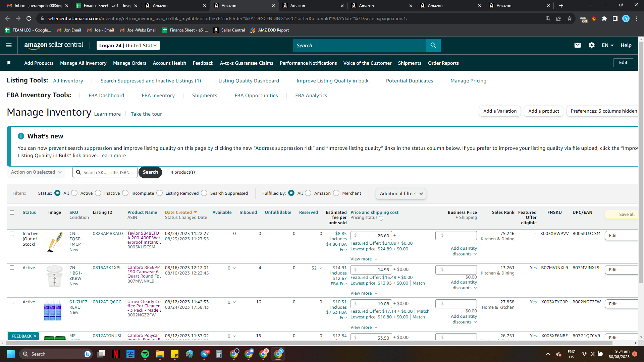Open Manage All Inventory menu item

[83, 63]
